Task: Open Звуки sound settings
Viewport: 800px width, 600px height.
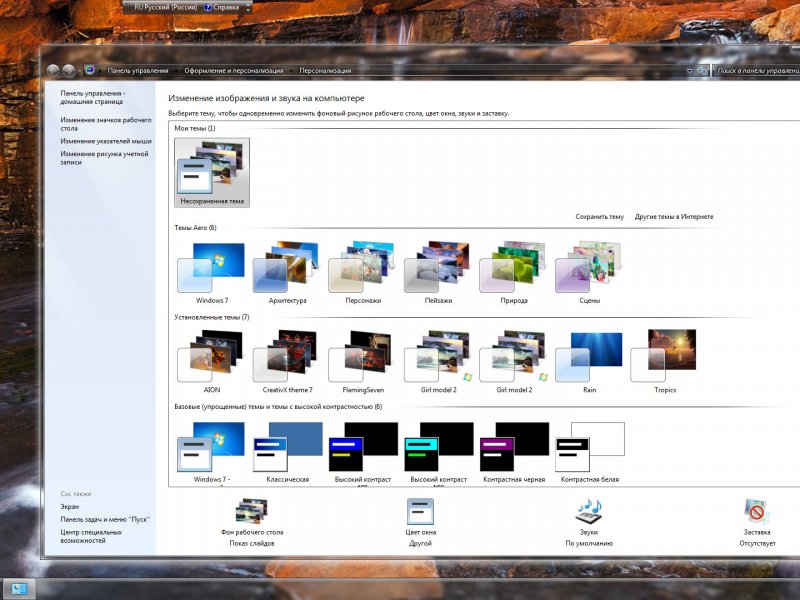Action: coord(589,521)
